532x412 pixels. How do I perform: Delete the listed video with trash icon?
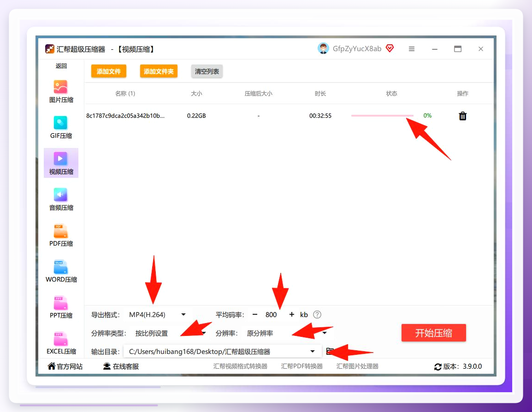click(462, 116)
